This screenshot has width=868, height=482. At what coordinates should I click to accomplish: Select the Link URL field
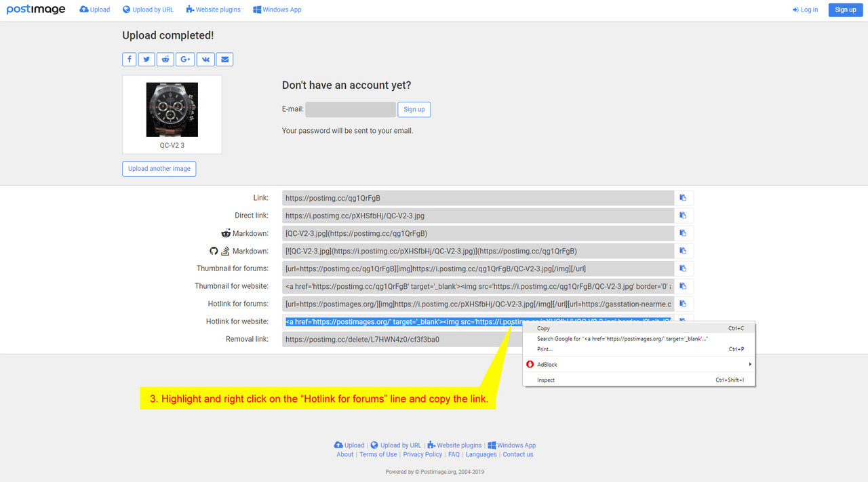pos(478,198)
